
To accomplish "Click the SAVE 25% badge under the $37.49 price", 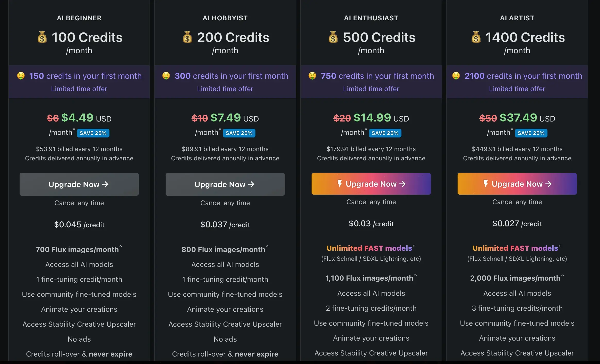I will pyautogui.click(x=531, y=133).
